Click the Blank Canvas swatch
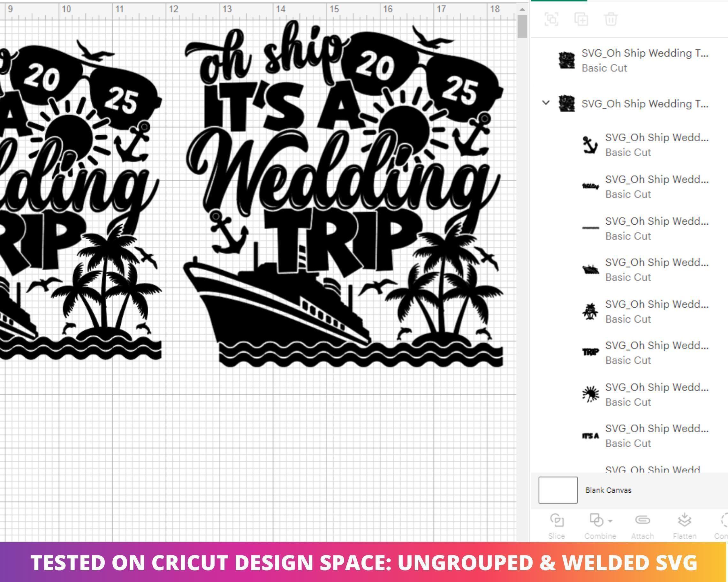Image resolution: width=728 pixels, height=582 pixels. pyautogui.click(x=558, y=490)
